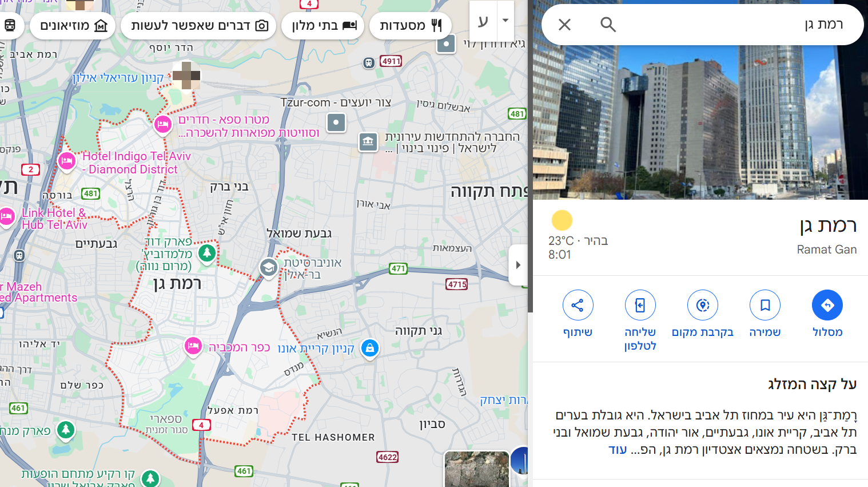Open the satellite imagery thumbnail
868x487 pixels.
477,469
